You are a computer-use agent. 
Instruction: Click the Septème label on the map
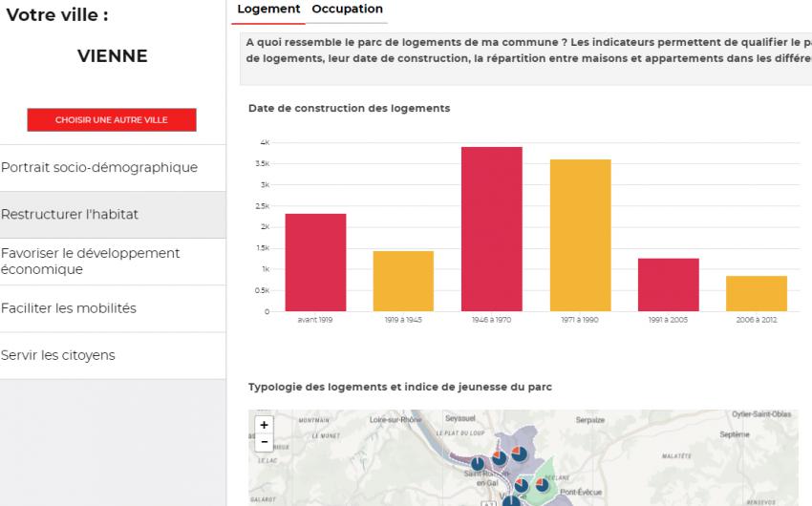[x=735, y=434]
